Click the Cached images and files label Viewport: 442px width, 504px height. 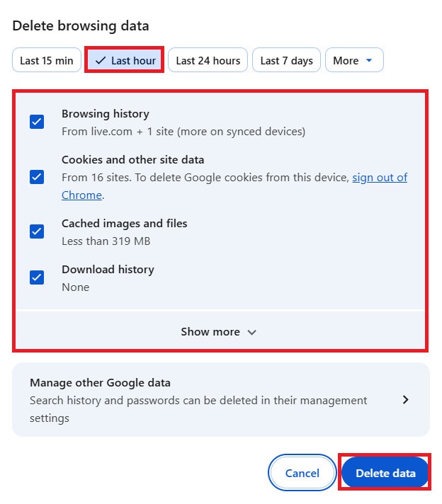pos(124,224)
